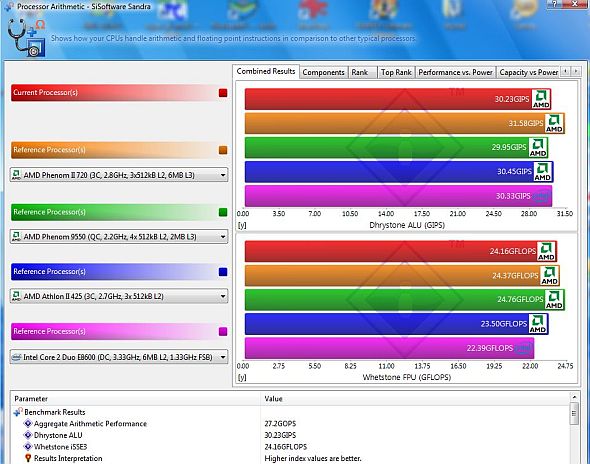Click AMD logo on the 31.58GIPS bar
The height and width of the screenshot is (464, 590).
(555, 123)
